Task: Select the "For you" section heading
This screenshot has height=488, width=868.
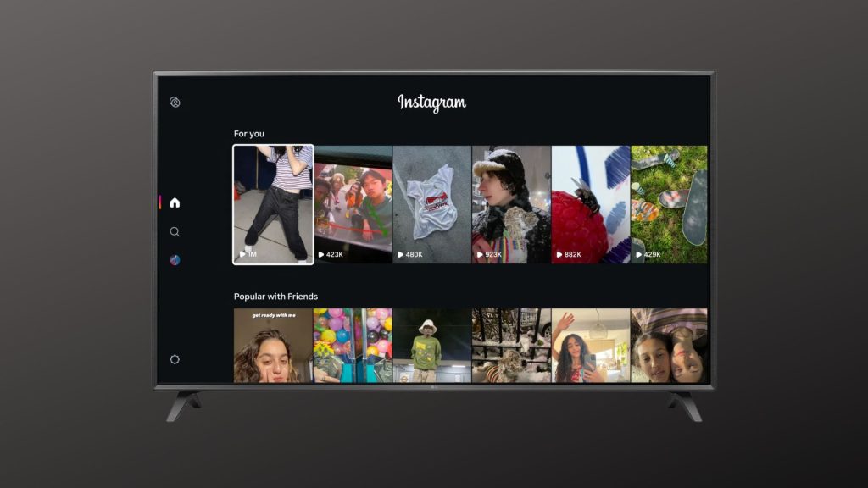Action: click(249, 134)
